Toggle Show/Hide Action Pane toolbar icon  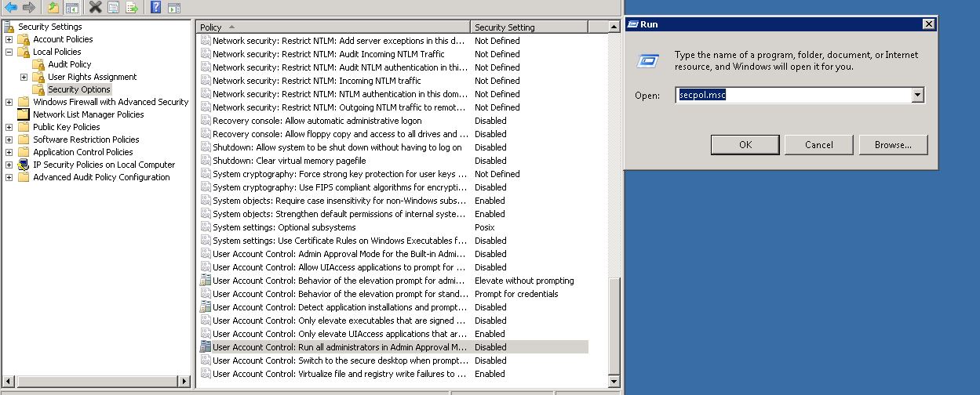(173, 8)
